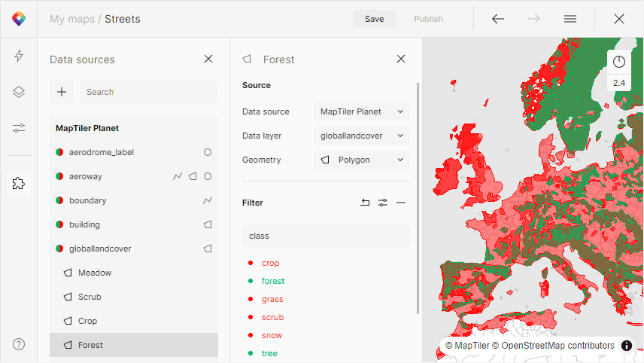Viewport: 644px width, 363px height.
Task: Click the Save button
Action: click(x=375, y=19)
